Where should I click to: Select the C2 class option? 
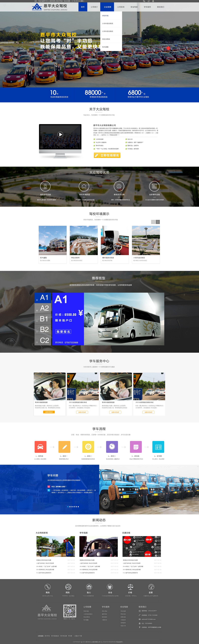pyautogui.click(x=44, y=340)
